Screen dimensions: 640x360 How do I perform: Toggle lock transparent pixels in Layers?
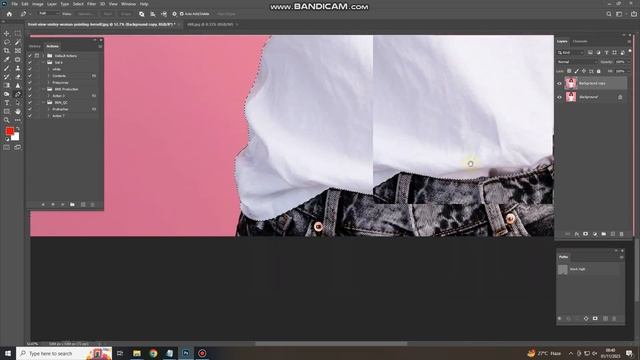[569, 71]
